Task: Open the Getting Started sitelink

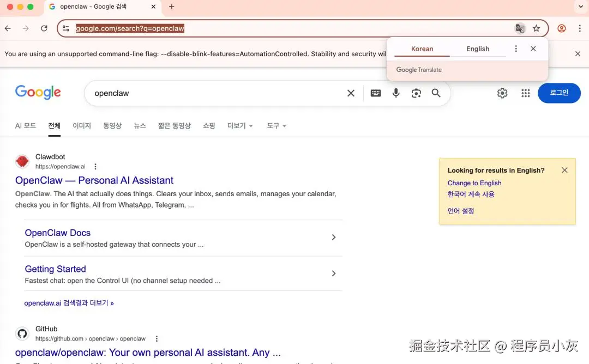Action: click(55, 269)
